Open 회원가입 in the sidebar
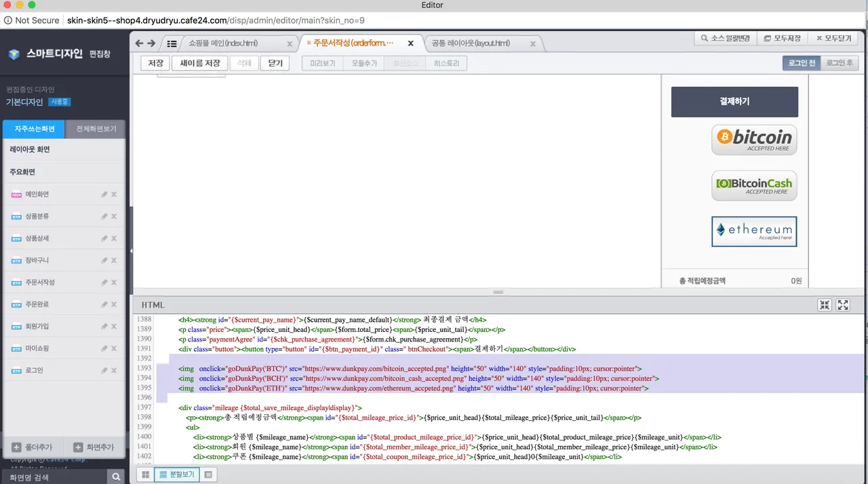This screenshot has height=484, width=868. point(37,327)
